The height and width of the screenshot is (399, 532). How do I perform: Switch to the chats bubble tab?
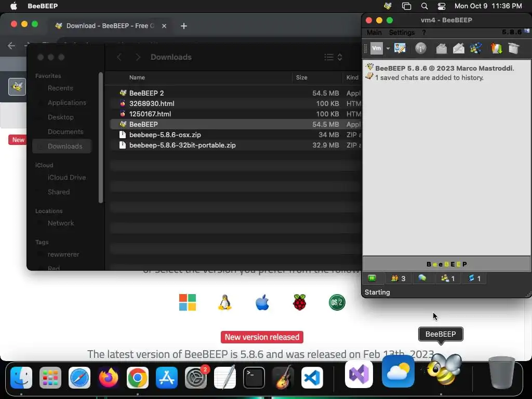(422, 278)
